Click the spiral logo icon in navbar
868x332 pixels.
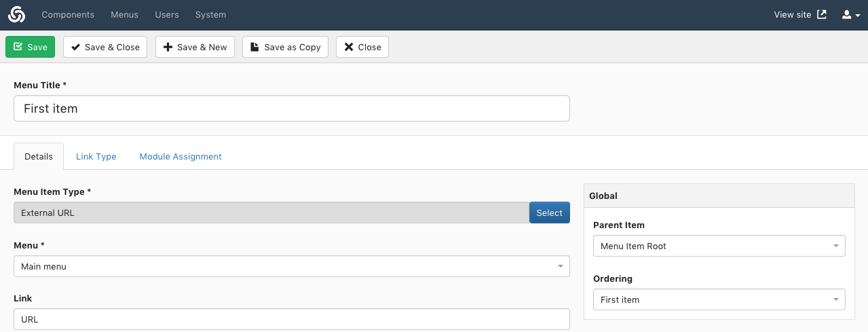16,14
